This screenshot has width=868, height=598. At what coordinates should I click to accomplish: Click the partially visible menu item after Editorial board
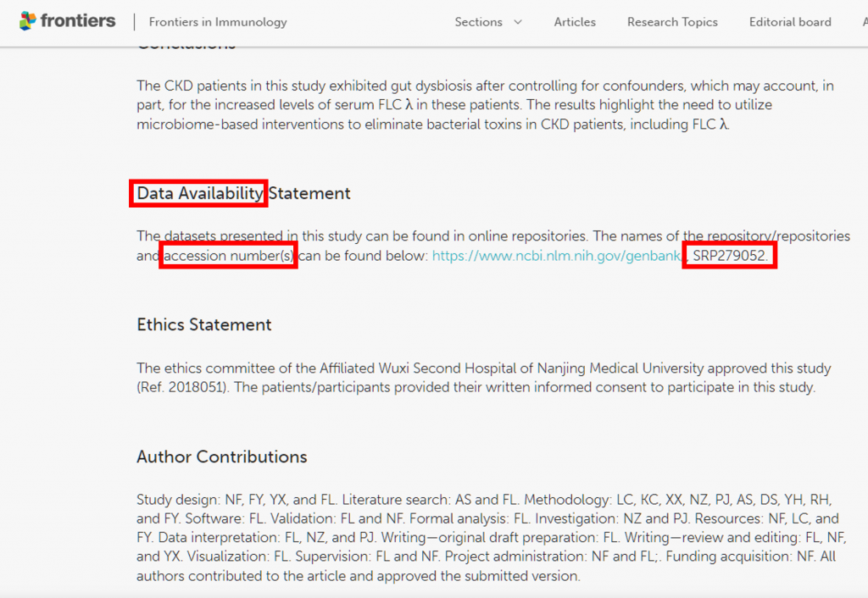[x=865, y=22]
